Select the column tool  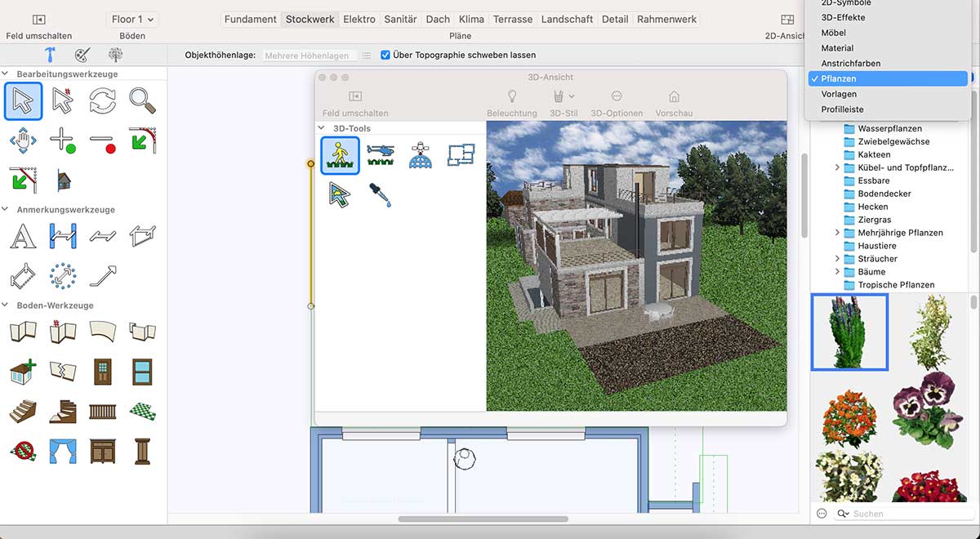[142, 450]
